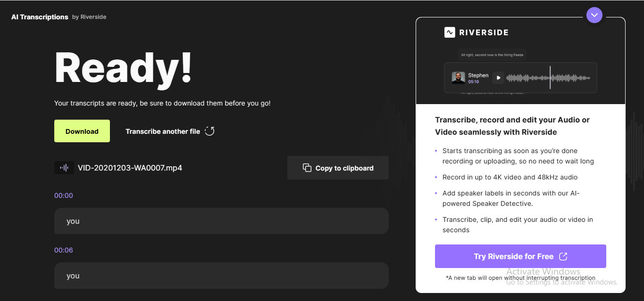Click Stephen's avatar thumbnail
Viewport: 644px width, 301px height.
pyautogui.click(x=458, y=78)
